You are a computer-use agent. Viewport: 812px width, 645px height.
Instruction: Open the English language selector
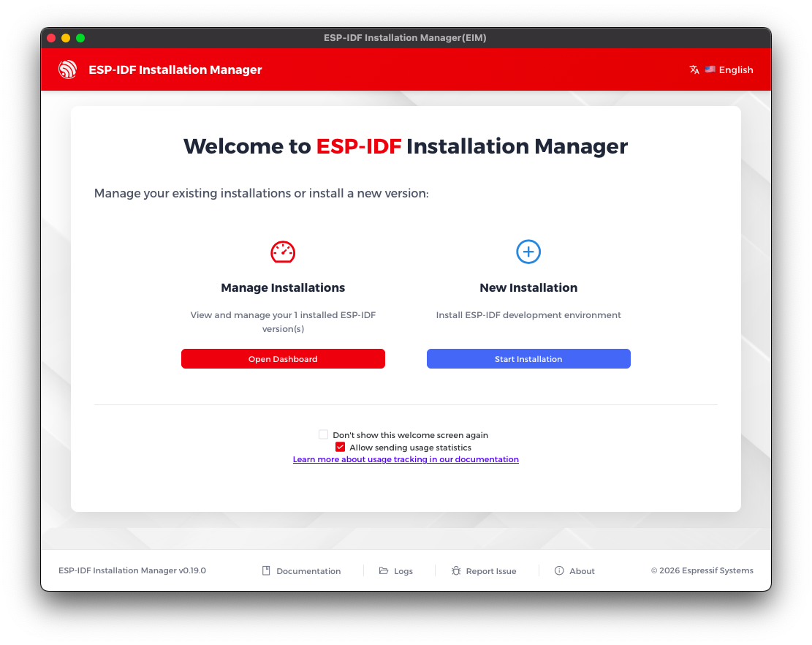coord(721,69)
